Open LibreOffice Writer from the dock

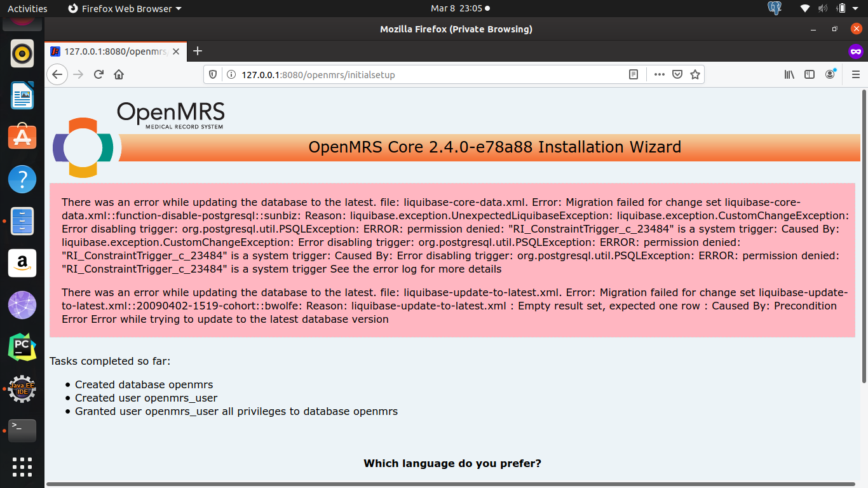tap(22, 95)
